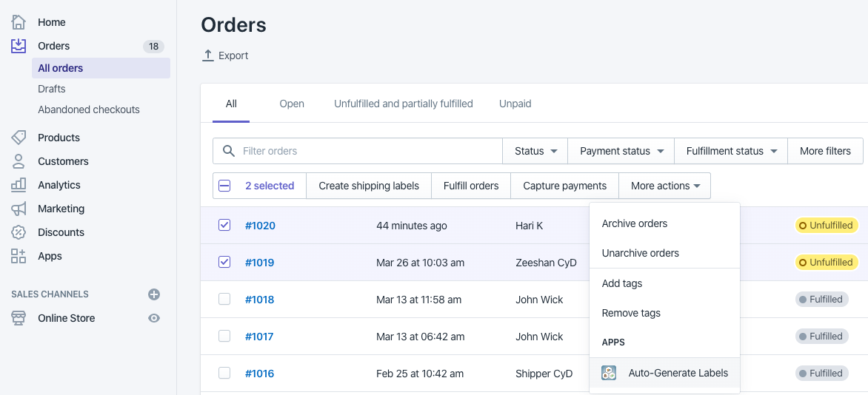The width and height of the screenshot is (868, 395).
Task: Click the Fulfill orders button
Action: 471,186
